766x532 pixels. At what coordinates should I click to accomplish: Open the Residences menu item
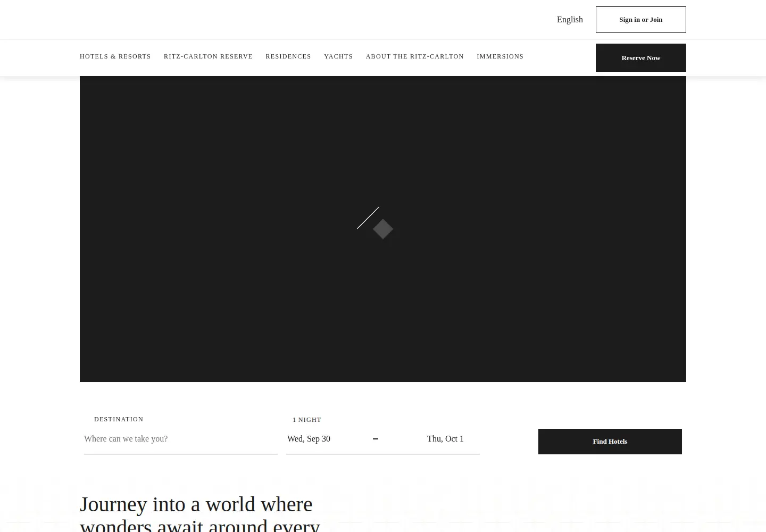point(288,56)
